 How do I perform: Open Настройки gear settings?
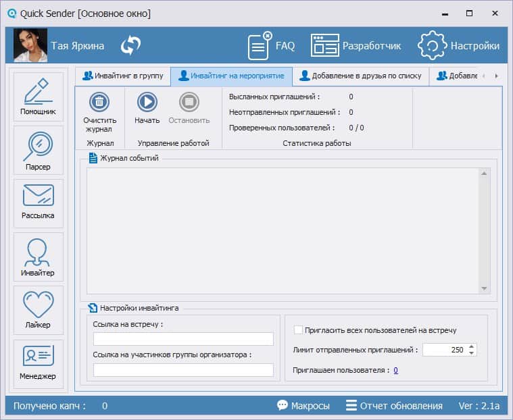[x=458, y=46]
